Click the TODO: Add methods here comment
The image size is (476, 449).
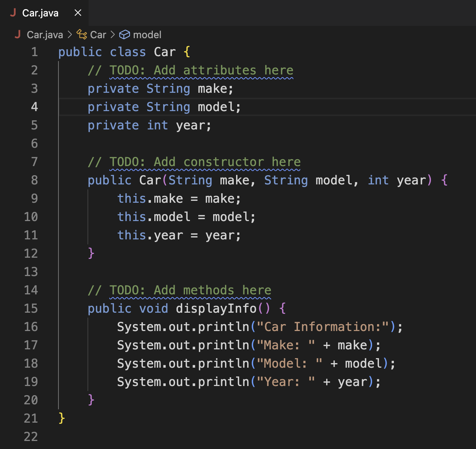[179, 290]
